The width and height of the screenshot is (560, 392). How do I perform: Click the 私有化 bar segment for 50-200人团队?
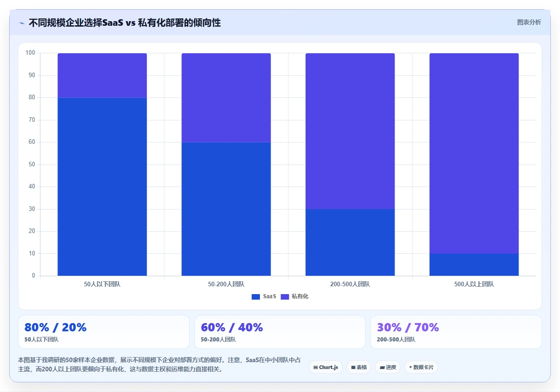(226, 97)
